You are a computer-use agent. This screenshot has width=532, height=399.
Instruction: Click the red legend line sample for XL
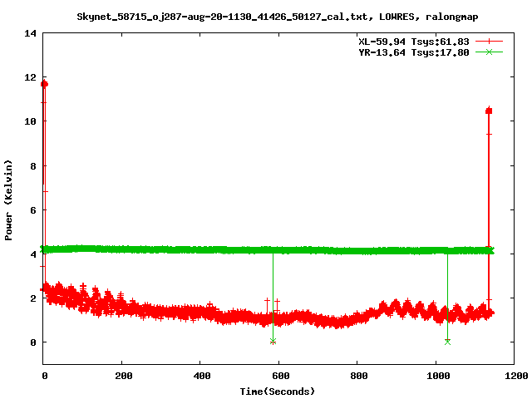point(489,42)
